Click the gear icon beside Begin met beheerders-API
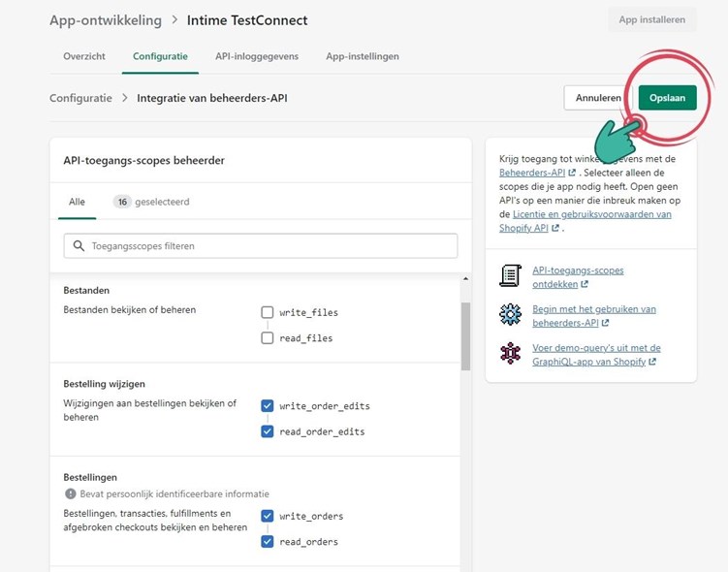This screenshot has height=572, width=728. coord(510,315)
